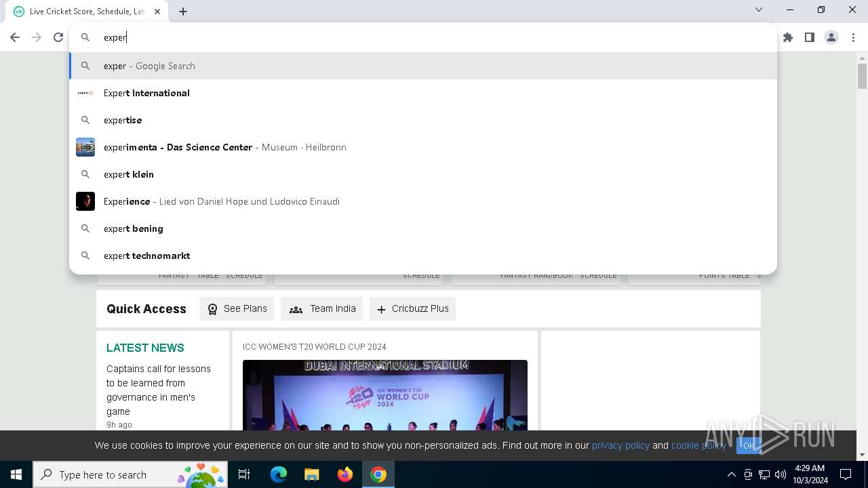Click the page vertical scrollbar thumb
This screenshot has height=488, width=868.
coord(863,76)
